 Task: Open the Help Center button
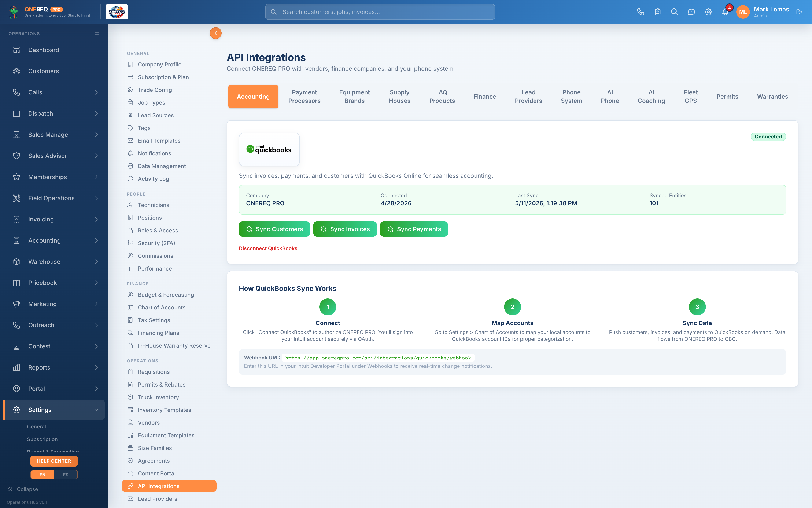tap(54, 461)
